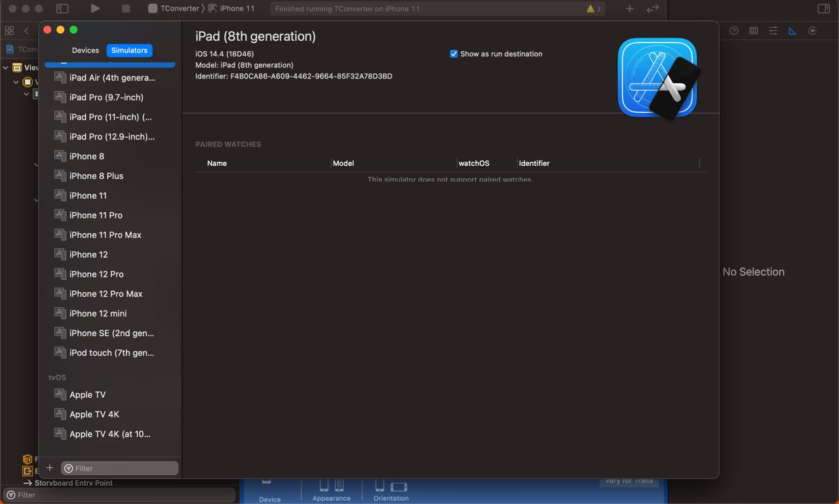
Task: Open iPhone 11 run destination menu
Action: (x=231, y=9)
